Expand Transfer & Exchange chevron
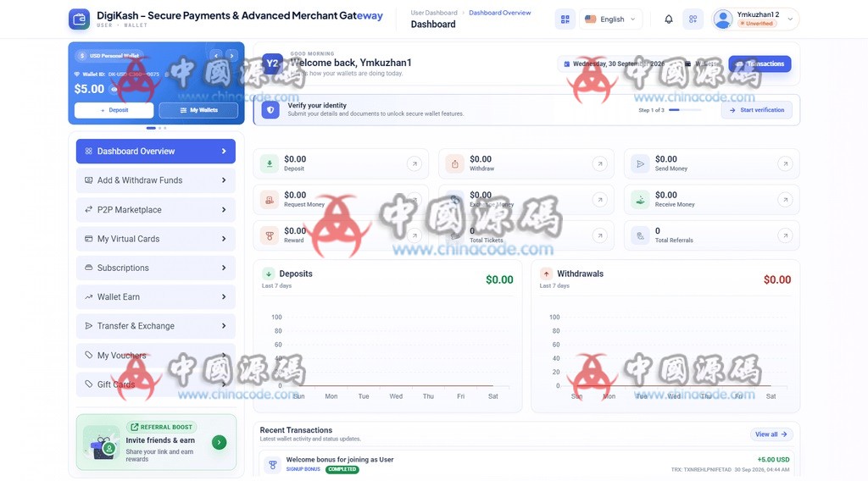 click(224, 326)
